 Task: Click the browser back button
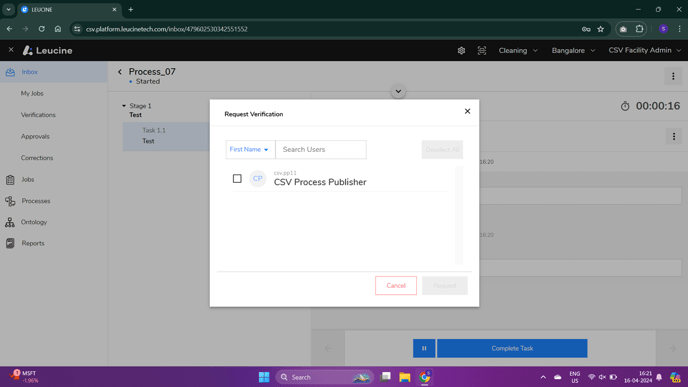[x=9, y=29]
